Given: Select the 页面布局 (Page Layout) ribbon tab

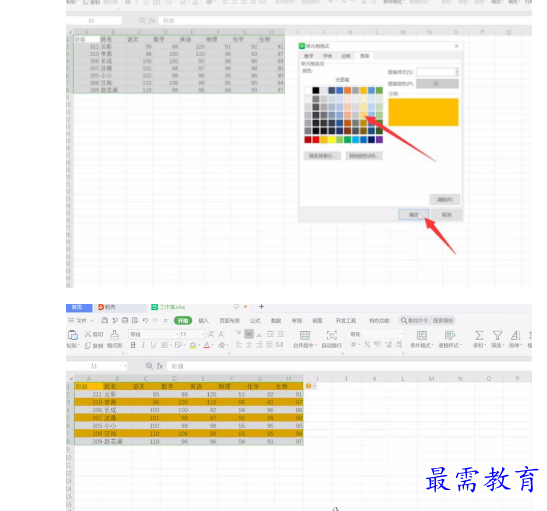Looking at the screenshot, I should (229, 320).
